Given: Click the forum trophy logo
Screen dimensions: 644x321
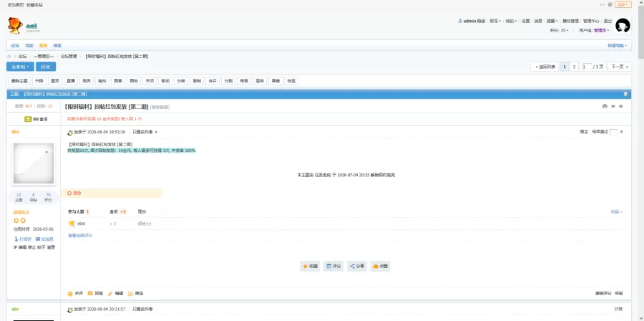Looking at the screenshot, I should click(x=15, y=26).
